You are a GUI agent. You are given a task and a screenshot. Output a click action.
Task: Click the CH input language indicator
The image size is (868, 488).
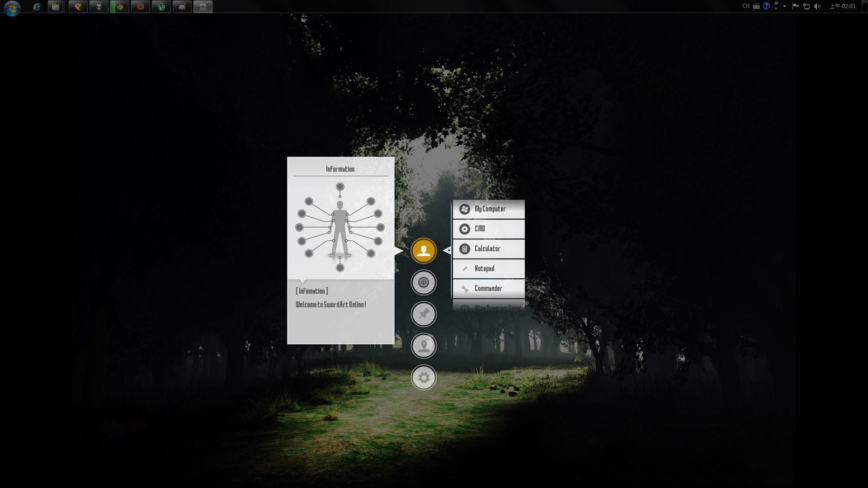tap(746, 6)
